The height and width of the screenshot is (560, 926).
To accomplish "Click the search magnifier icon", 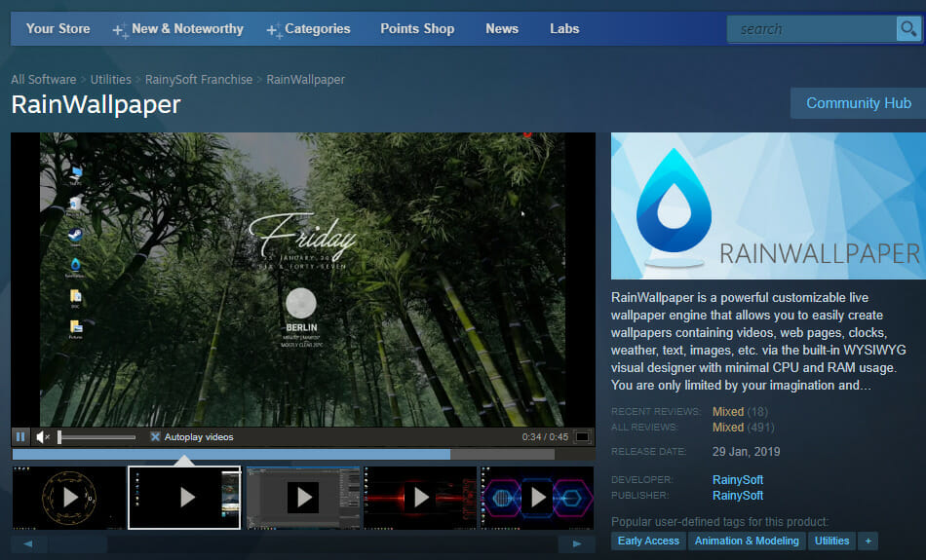I will 907,29.
